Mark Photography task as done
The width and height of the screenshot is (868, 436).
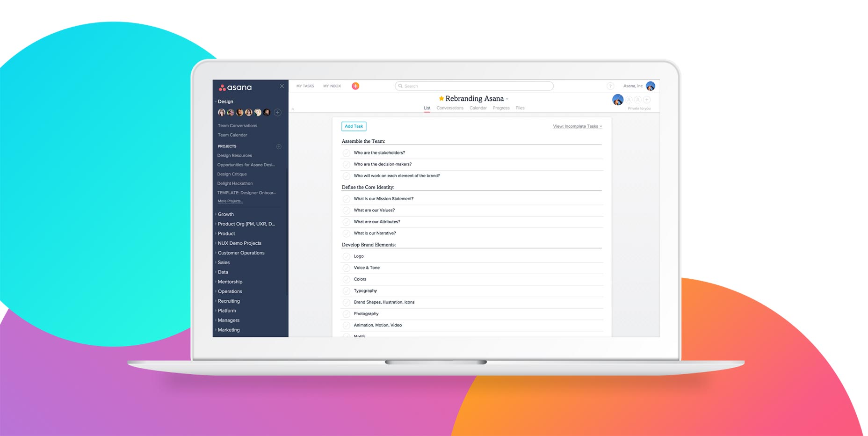point(347,314)
